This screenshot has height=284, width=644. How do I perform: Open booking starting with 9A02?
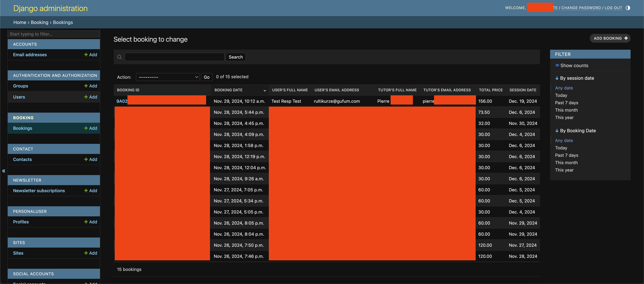(122, 101)
